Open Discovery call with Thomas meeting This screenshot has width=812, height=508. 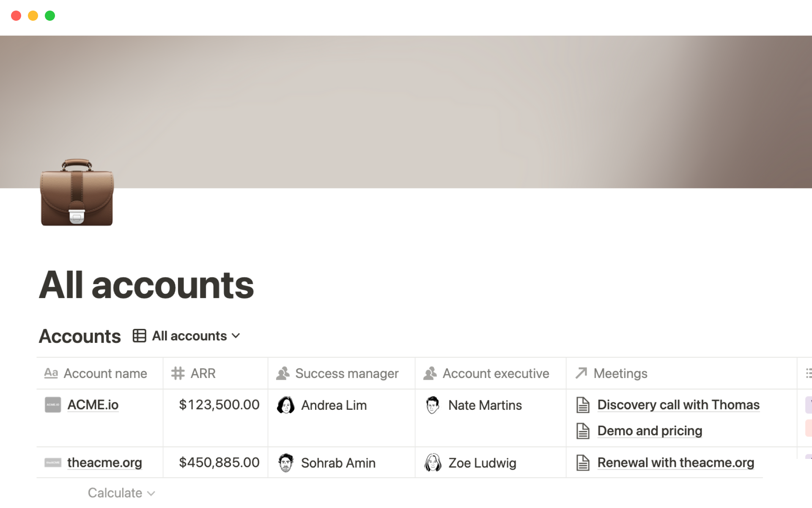pyautogui.click(x=678, y=404)
